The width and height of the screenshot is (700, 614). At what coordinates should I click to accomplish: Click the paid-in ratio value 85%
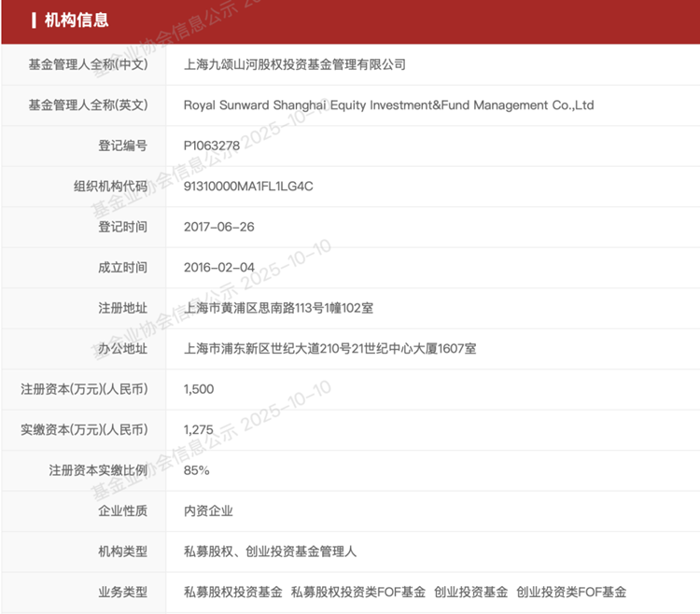197,470
